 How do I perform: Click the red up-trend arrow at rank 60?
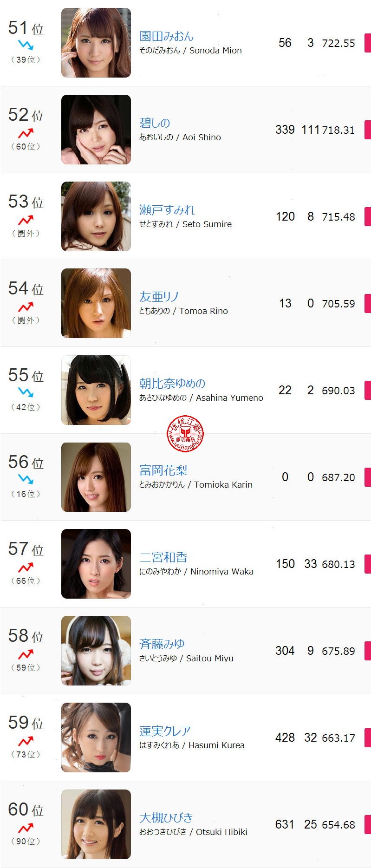tap(26, 828)
